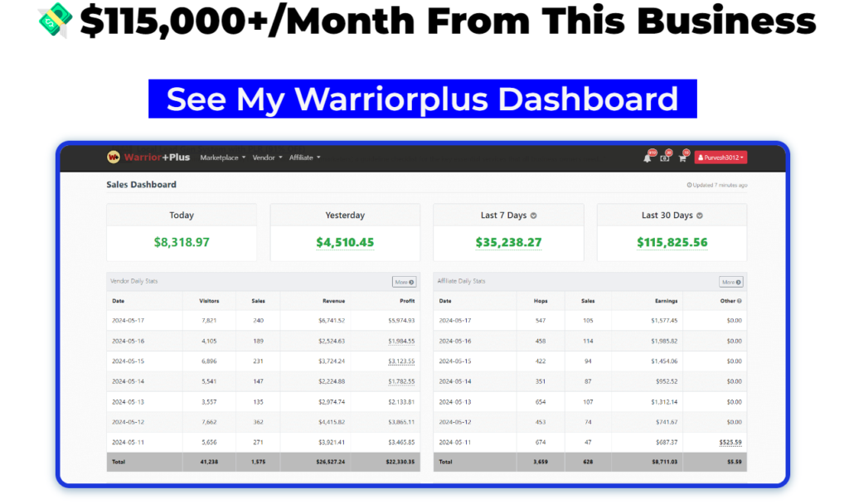Viewport: 849px width, 504px height.
Task: Click the 4,105 visitors cell
Action: click(209, 341)
